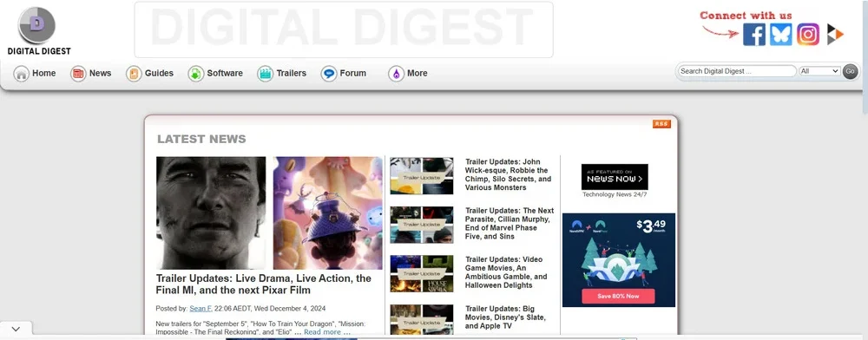This screenshot has height=340, width=868.
Task: Open the Facebook social icon
Action: pos(754,35)
